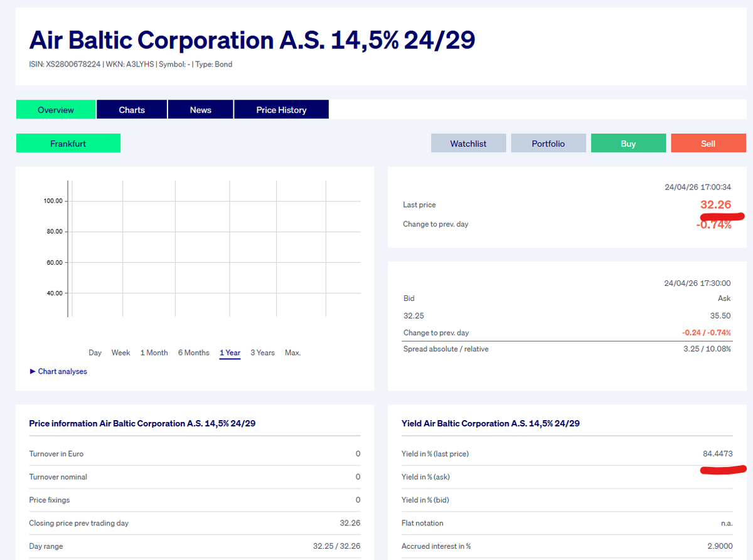Set chart range to 3 Years
This screenshot has width=753, height=560.
point(262,353)
